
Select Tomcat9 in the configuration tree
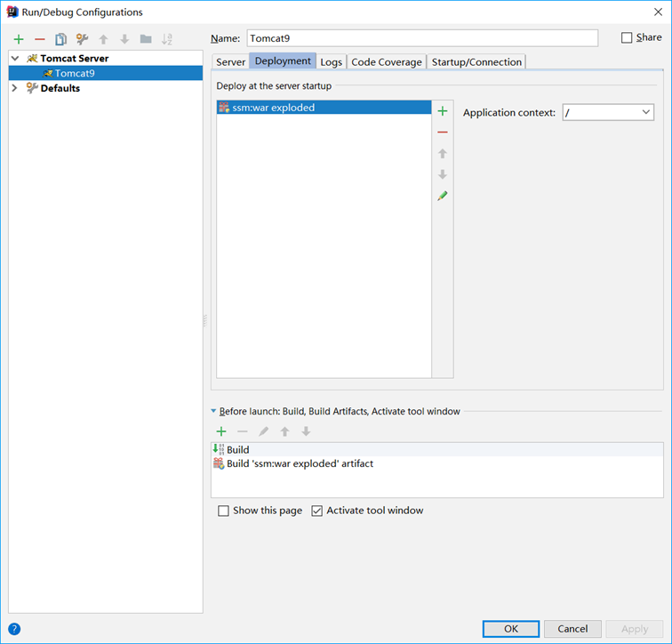tap(106, 73)
